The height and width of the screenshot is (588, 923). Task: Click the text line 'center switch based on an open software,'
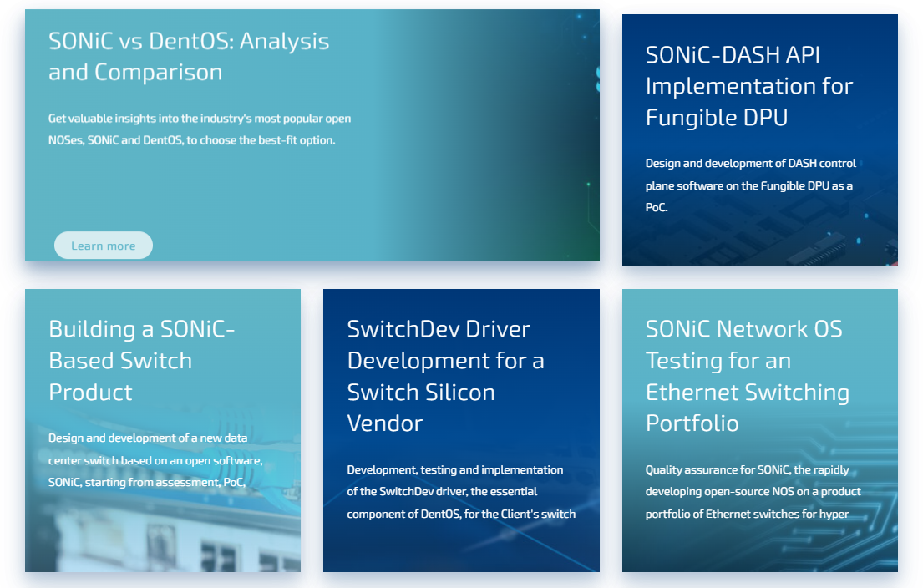[155, 460]
